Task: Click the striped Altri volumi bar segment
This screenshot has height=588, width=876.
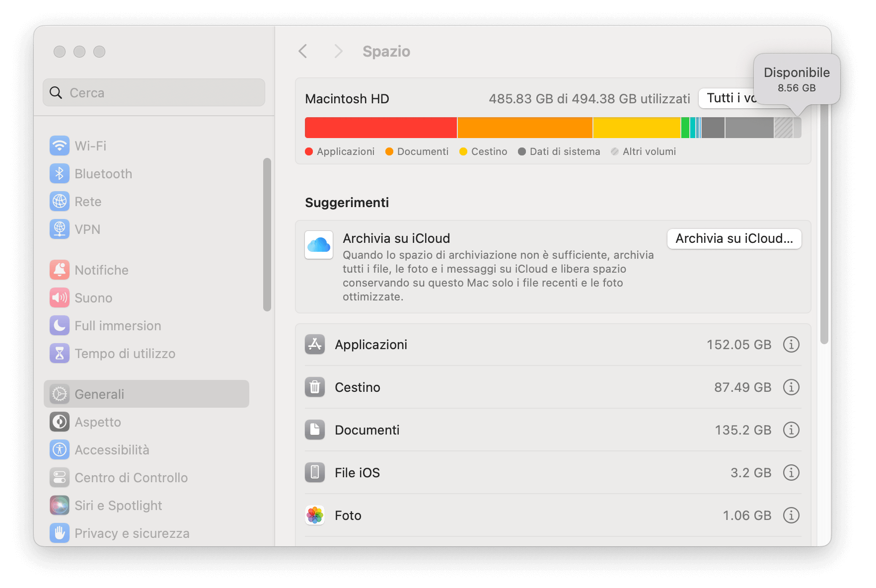Action: click(784, 128)
